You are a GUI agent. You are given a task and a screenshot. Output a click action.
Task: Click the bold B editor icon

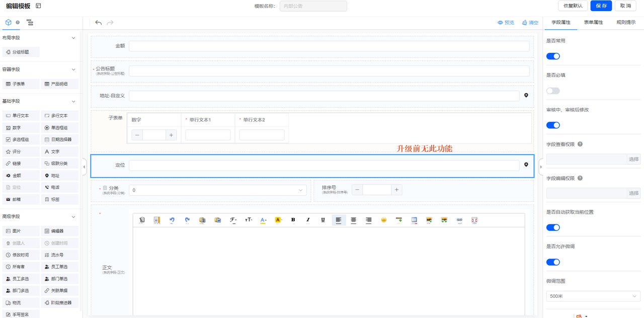pos(293,220)
